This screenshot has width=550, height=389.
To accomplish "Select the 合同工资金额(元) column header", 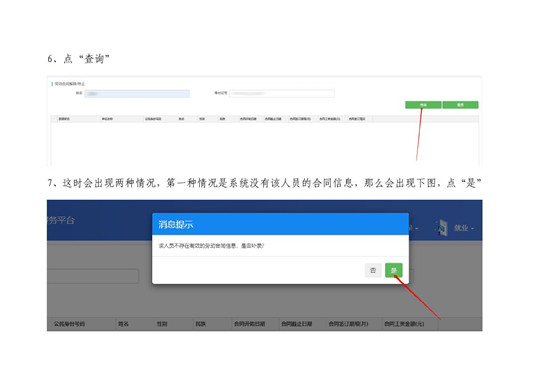I will (x=404, y=324).
